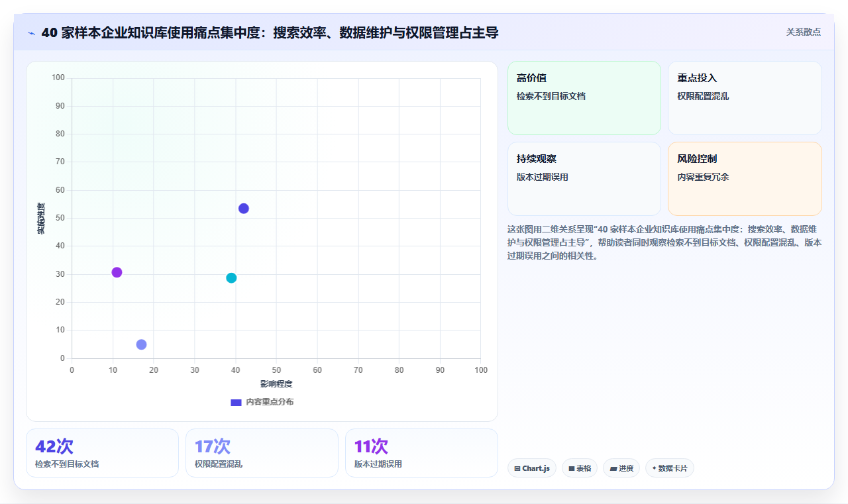Click the 11次 stat card
The width and height of the screenshot is (848, 504).
click(x=421, y=453)
